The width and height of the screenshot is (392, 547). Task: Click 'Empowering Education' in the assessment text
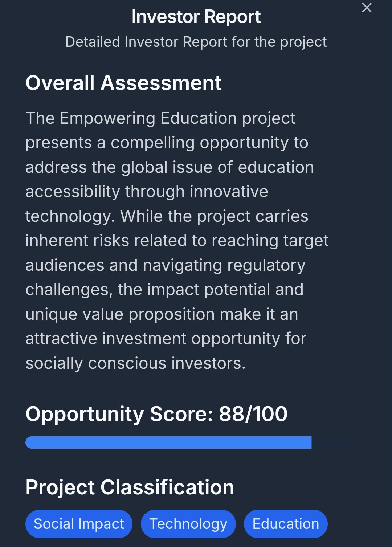[148, 118]
